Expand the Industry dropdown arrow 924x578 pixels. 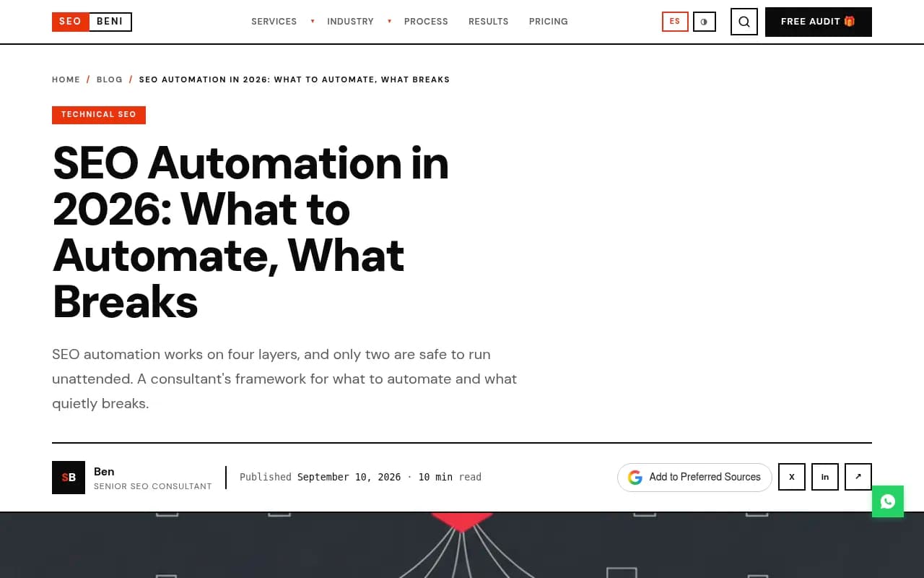pos(389,22)
